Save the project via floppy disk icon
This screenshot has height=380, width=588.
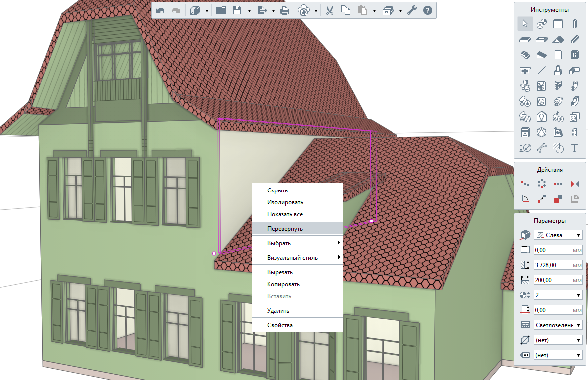pyautogui.click(x=237, y=10)
